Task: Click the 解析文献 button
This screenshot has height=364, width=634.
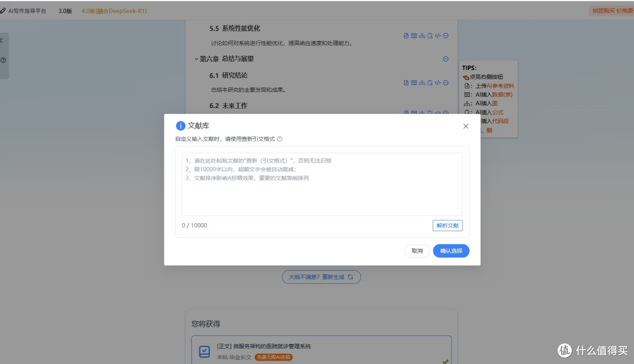Action: pos(447,225)
